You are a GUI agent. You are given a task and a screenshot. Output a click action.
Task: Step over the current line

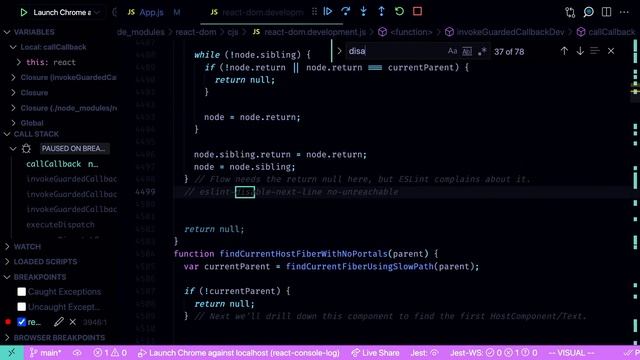346,11
